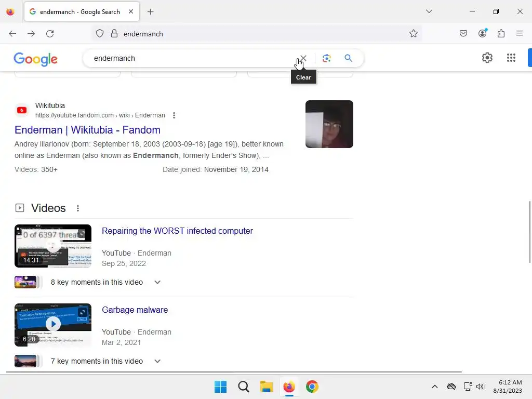Select the endermanch - Google Search tab
The width and height of the screenshot is (532, 399).
pos(82,12)
